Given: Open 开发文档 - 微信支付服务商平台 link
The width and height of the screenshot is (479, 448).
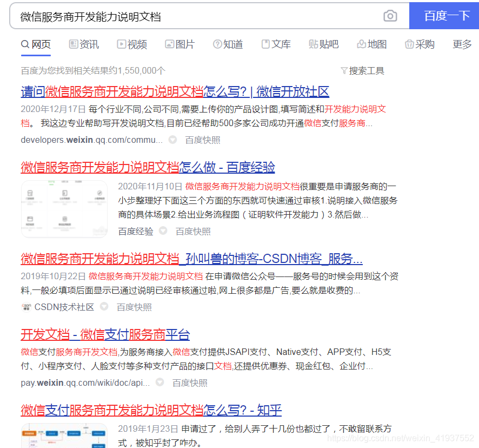Looking at the screenshot, I should (105, 334).
